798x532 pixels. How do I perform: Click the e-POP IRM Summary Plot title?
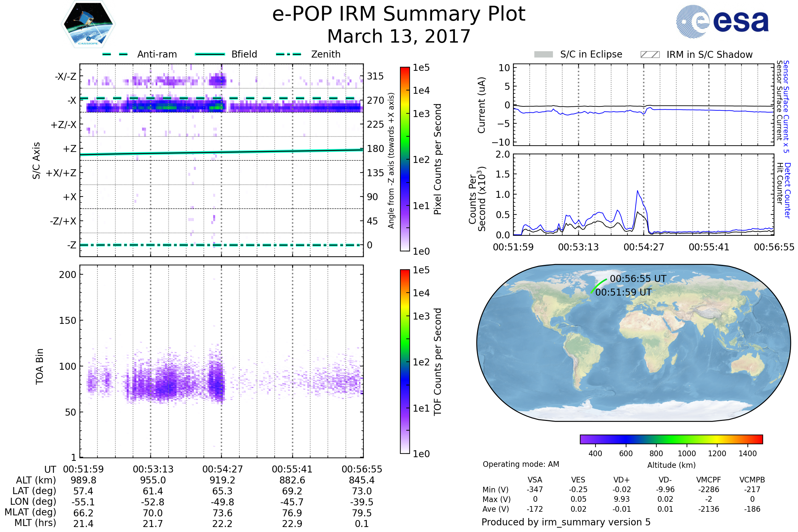pyautogui.click(x=399, y=14)
